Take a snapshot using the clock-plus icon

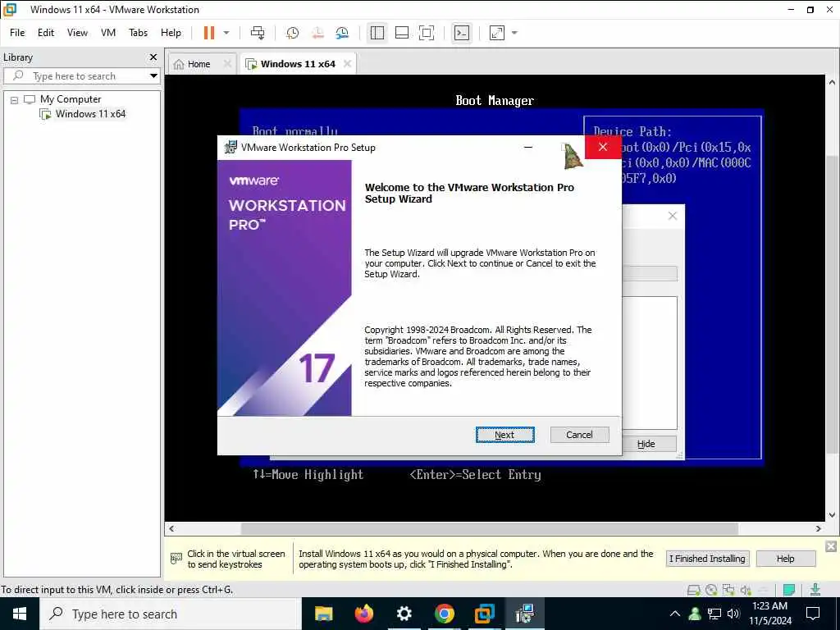coord(293,33)
